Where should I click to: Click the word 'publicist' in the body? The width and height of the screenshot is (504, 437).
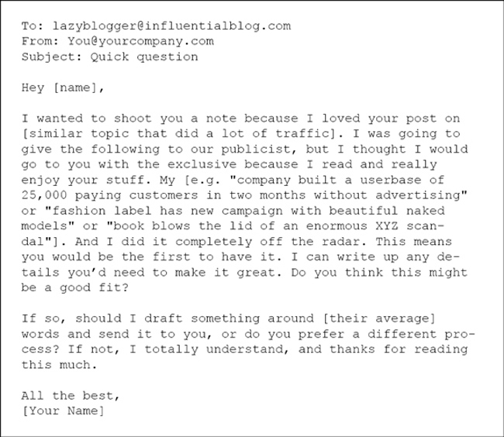[x=256, y=150]
